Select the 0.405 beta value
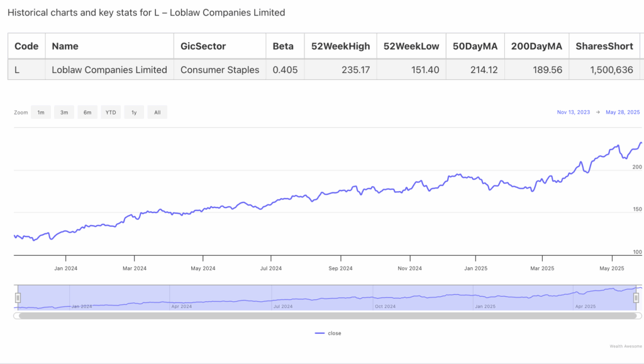Image resolution: width=644 pixels, height=364 pixels. pyautogui.click(x=285, y=70)
